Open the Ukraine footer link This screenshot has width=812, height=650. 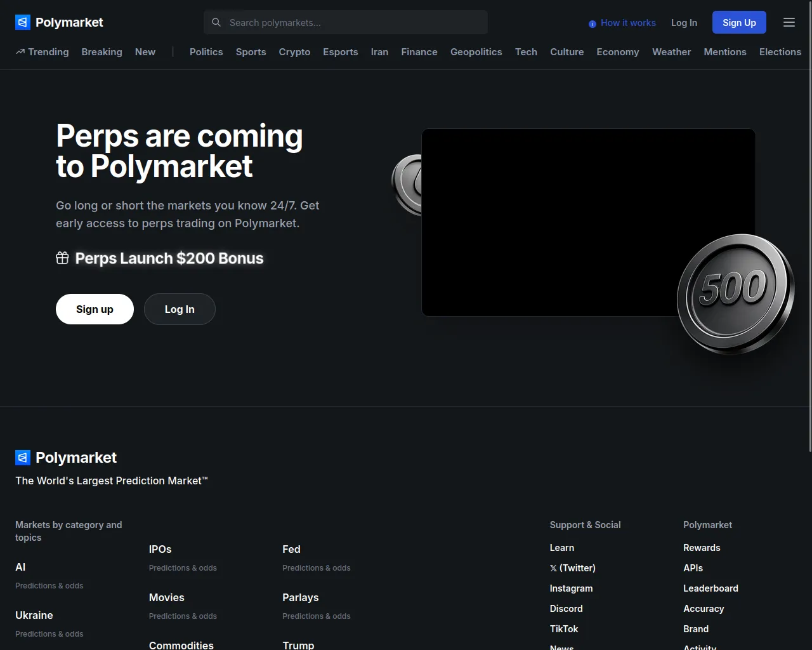click(x=34, y=615)
